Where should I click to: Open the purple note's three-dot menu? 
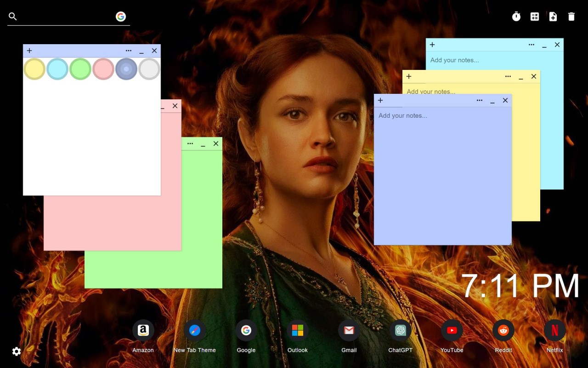pyautogui.click(x=480, y=100)
